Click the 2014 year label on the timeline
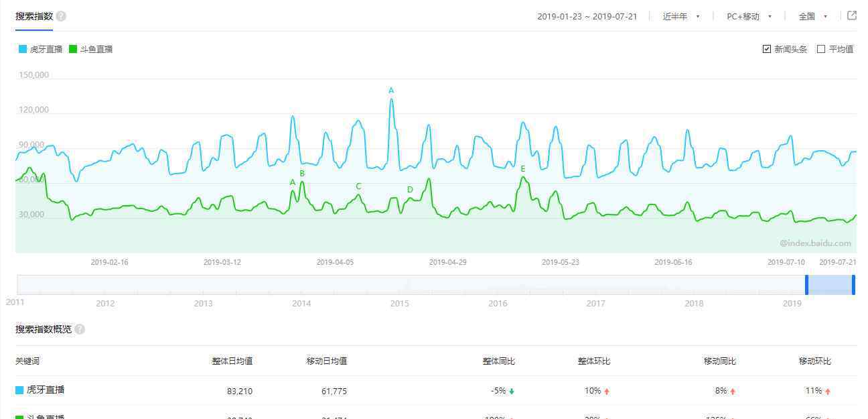Viewport: 868px width, 419px height. 301,304
